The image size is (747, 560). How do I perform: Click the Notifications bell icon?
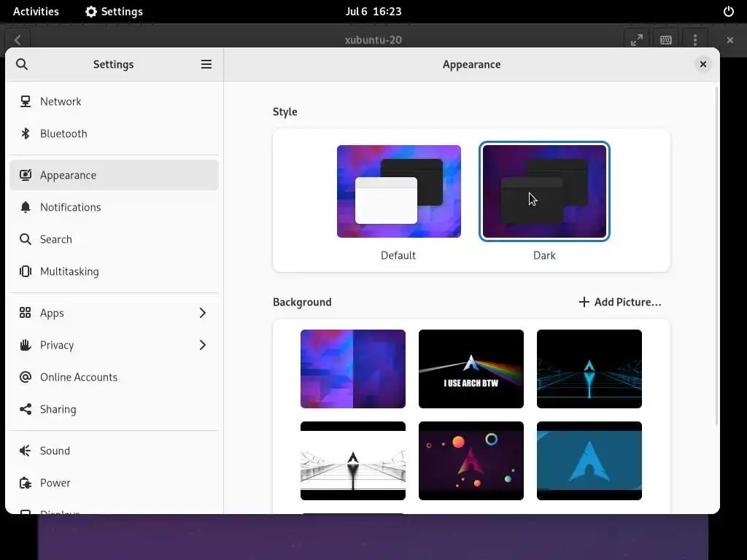pos(26,207)
